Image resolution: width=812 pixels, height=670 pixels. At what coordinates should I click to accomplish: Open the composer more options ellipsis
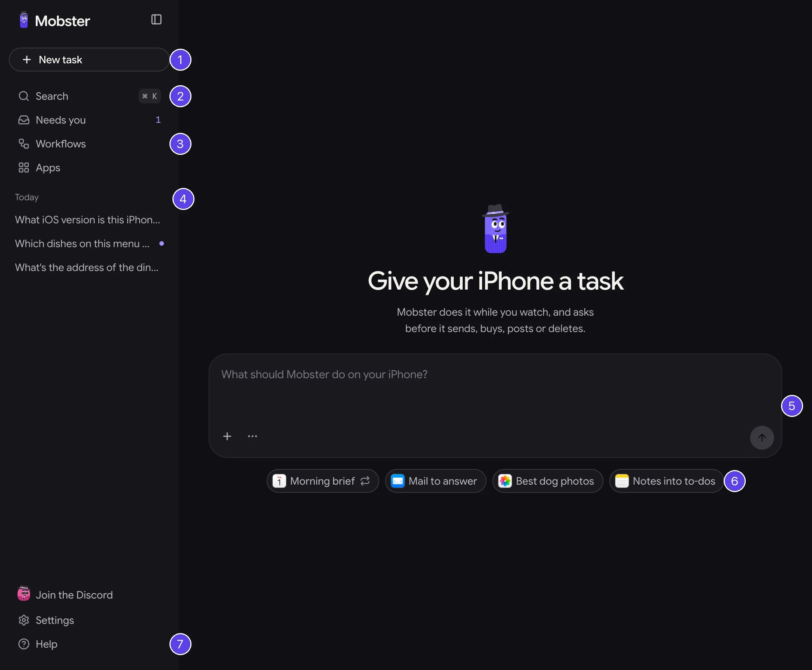point(252,436)
